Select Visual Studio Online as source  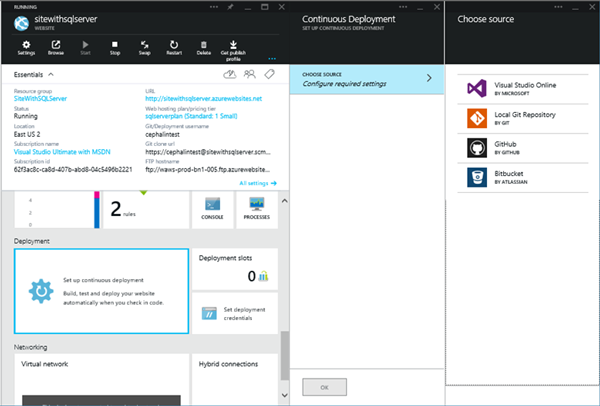click(x=523, y=88)
